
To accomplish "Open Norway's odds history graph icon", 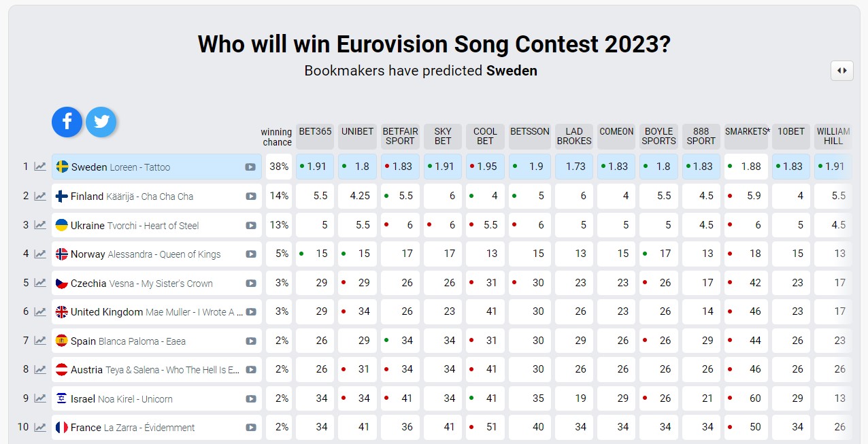I will (x=41, y=254).
